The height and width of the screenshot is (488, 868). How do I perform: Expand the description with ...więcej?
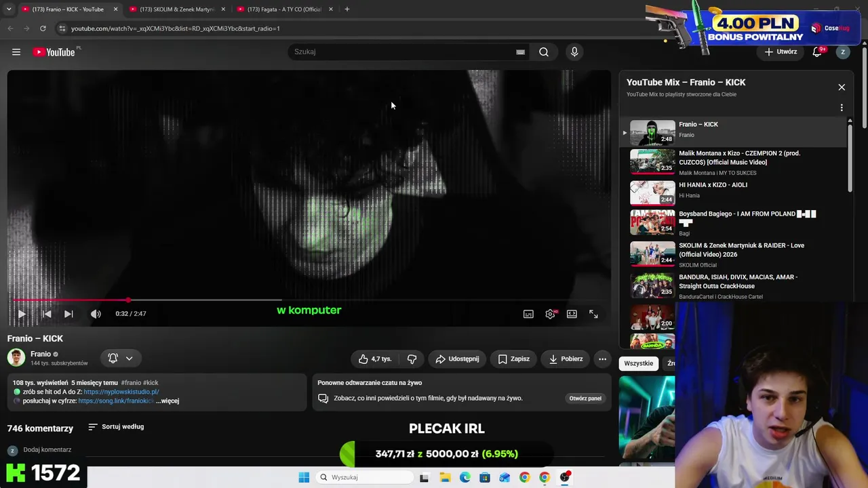(x=167, y=401)
